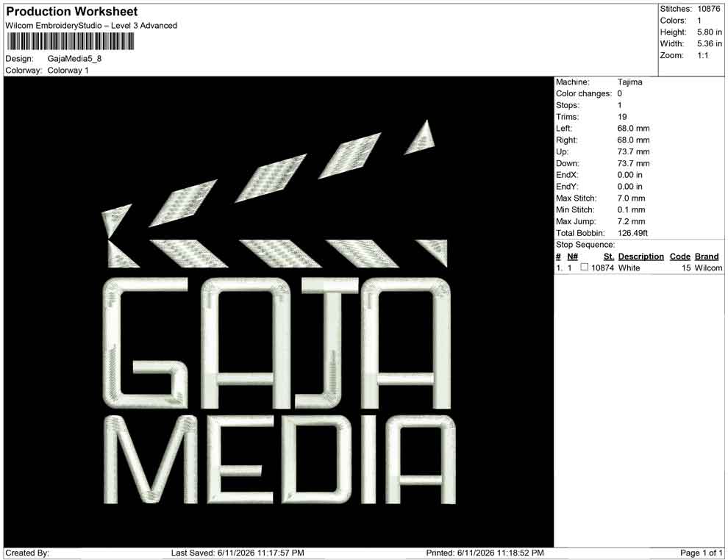
Task: Select design name GajaMedia5_8
Action: [74, 59]
